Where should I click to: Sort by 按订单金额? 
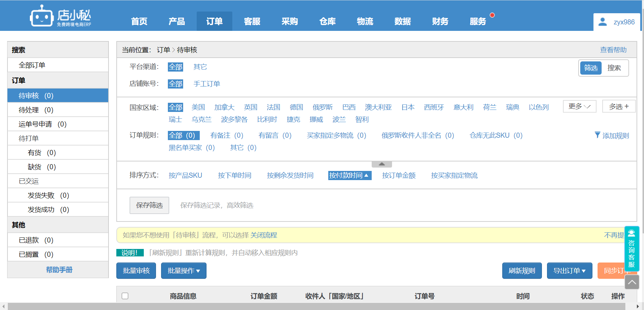click(399, 175)
